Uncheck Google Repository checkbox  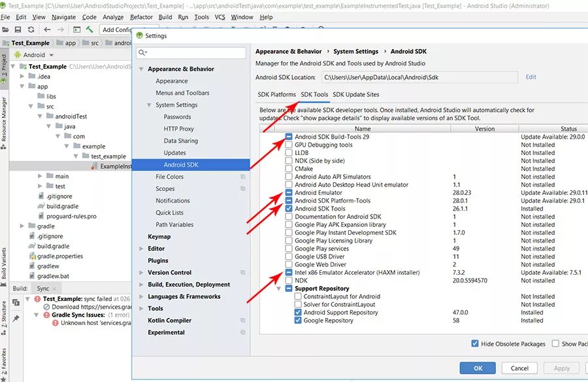point(298,321)
